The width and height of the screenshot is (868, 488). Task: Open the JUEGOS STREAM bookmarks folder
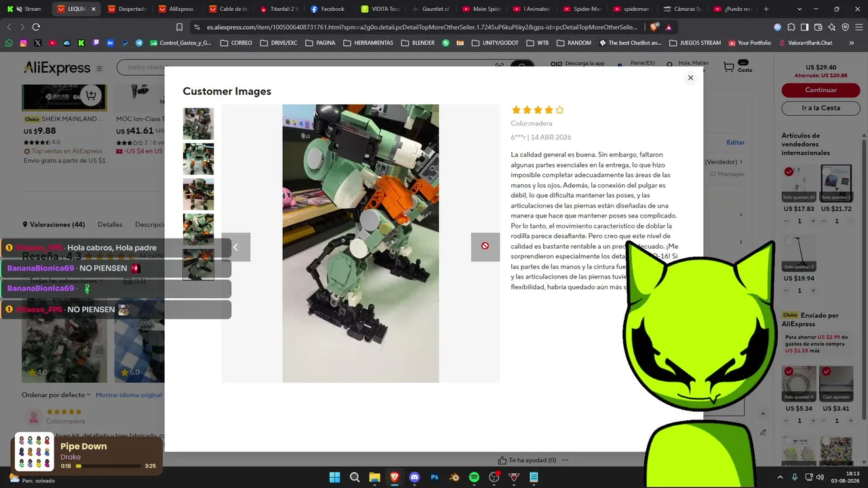point(695,43)
